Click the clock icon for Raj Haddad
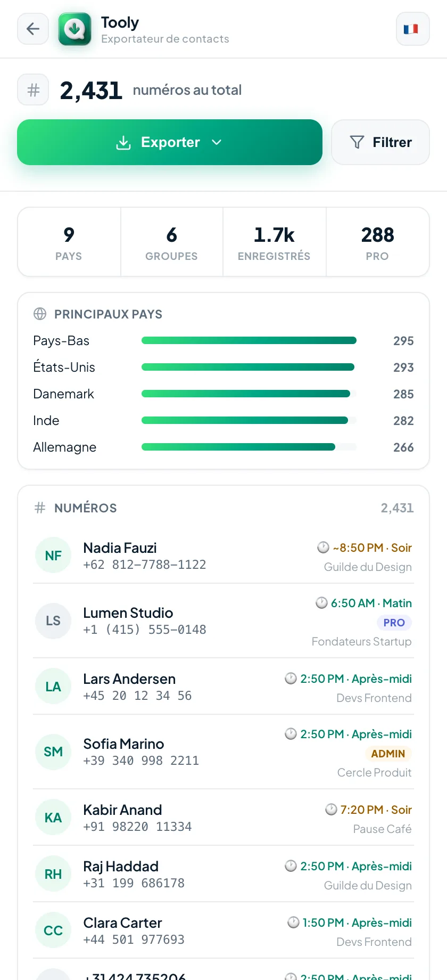This screenshot has height=980, width=447. tap(291, 866)
